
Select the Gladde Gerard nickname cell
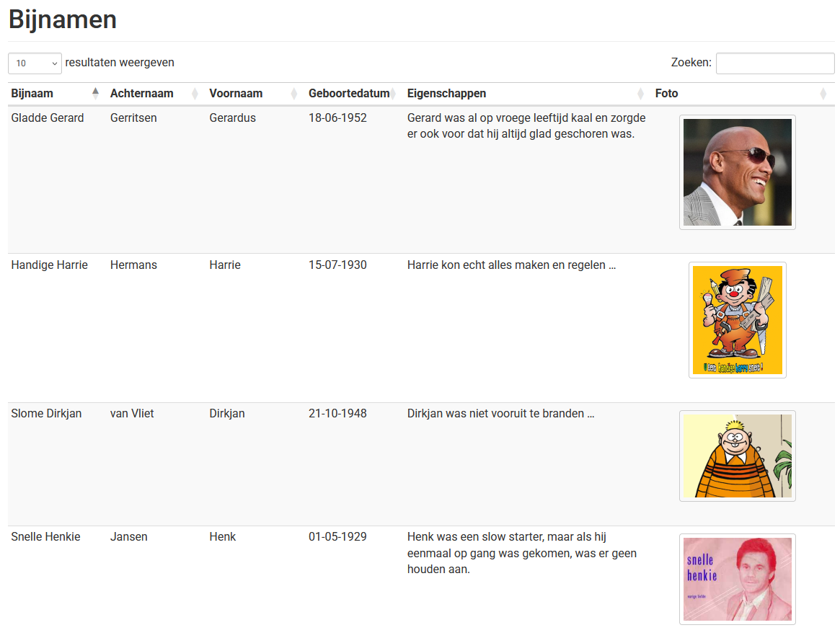(x=48, y=118)
